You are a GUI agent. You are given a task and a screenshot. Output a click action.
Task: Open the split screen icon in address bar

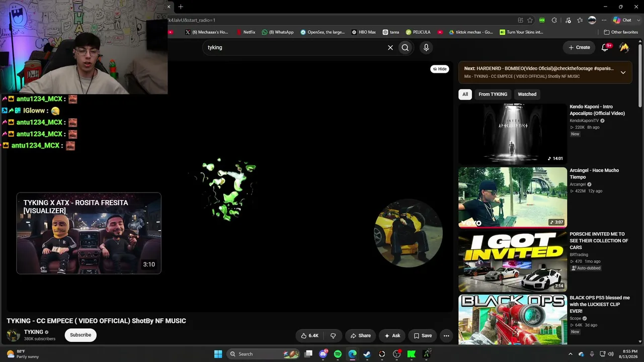click(520, 20)
